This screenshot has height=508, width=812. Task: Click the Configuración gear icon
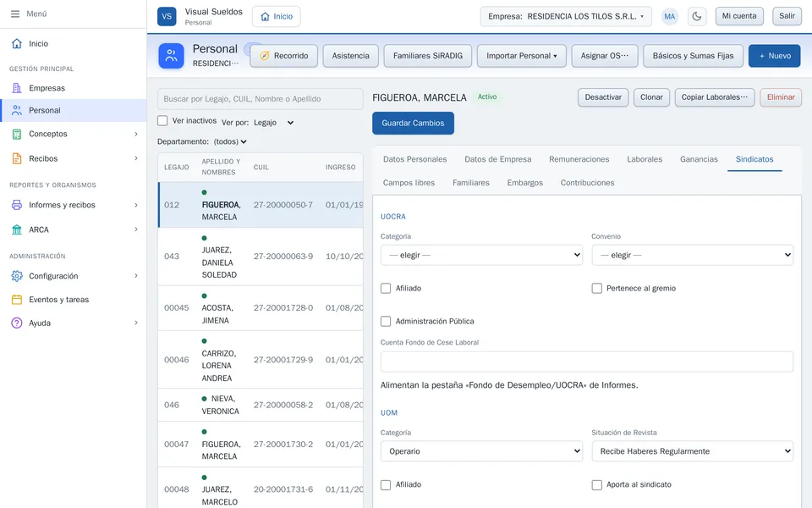click(17, 276)
